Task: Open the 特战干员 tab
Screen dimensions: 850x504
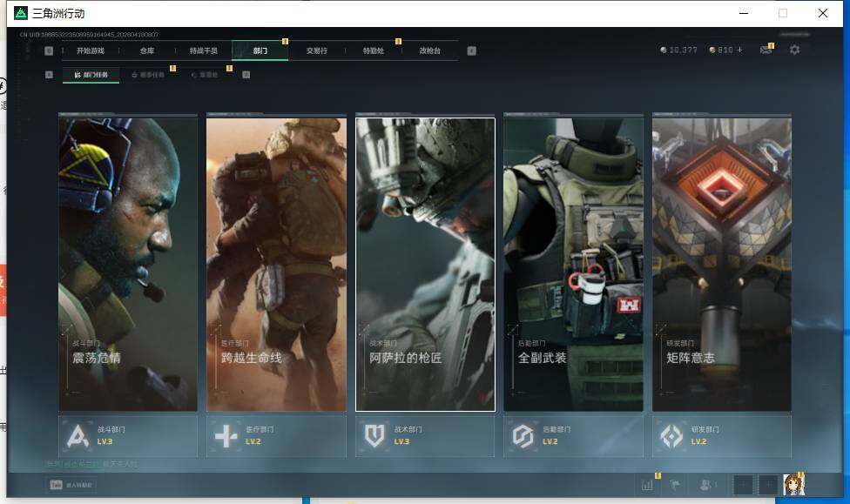Action: coord(203,50)
